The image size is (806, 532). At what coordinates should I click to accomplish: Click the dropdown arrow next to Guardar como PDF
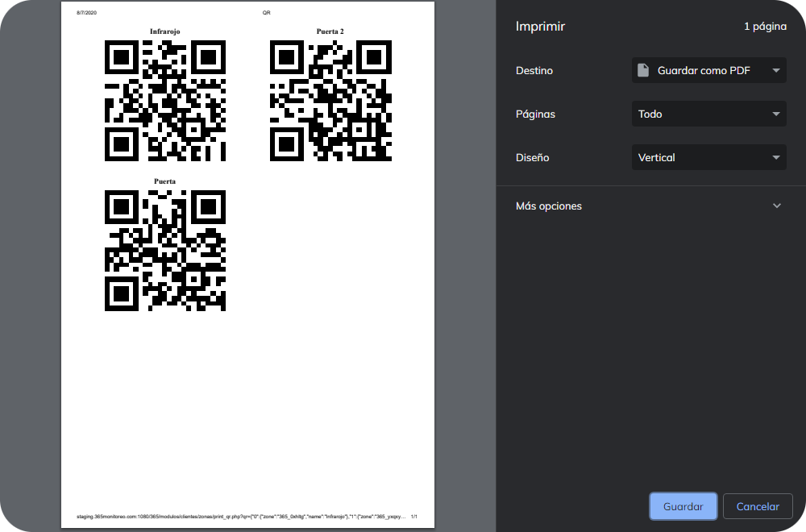tap(776, 70)
